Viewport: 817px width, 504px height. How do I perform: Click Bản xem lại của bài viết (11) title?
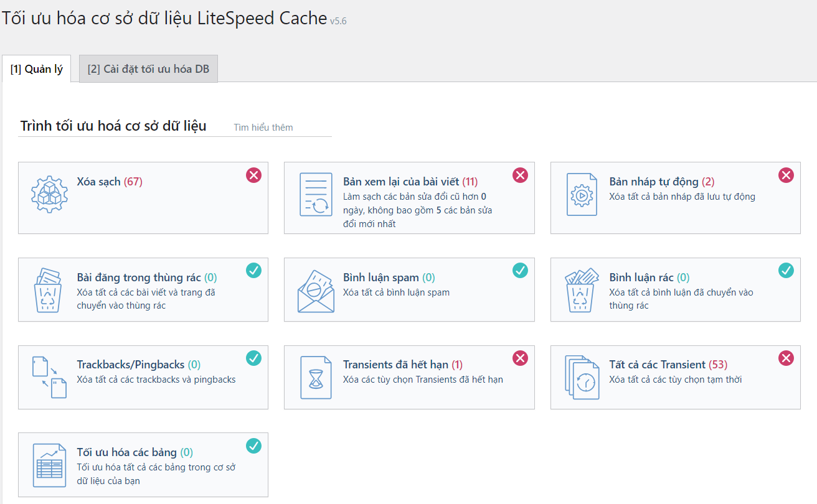[x=410, y=182]
